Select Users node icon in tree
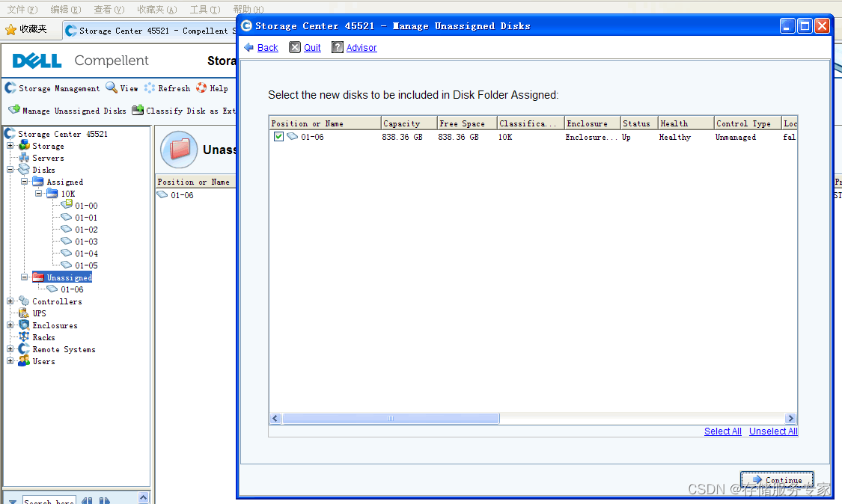 tap(24, 360)
